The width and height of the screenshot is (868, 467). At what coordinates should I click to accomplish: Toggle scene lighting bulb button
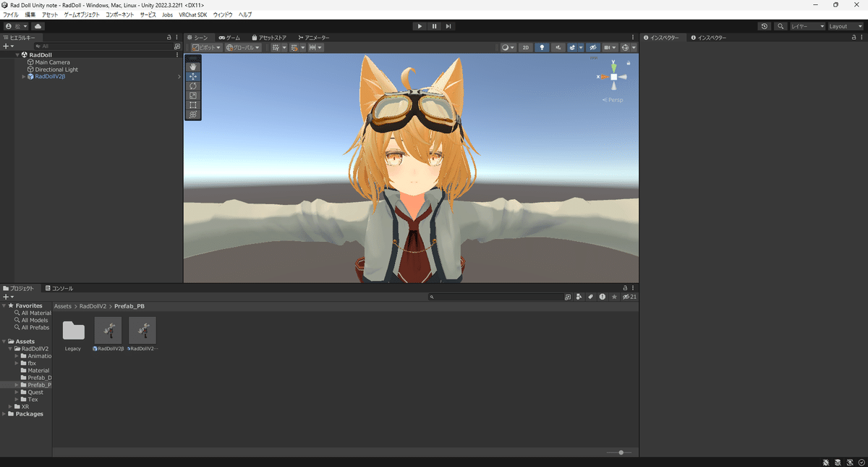coord(542,47)
